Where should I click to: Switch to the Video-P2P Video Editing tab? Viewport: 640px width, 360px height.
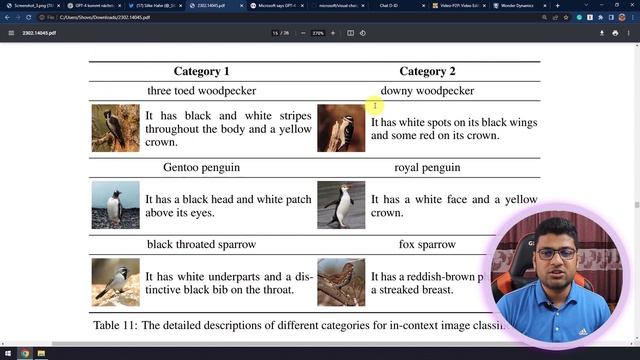point(459,6)
